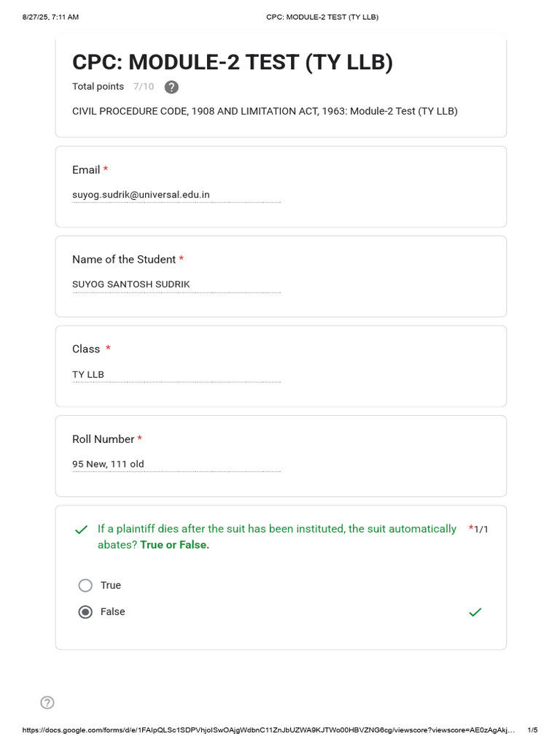
Task: Click the CPC: MODULE-2 TEST (TY LLB) heading
Action: click(x=232, y=63)
